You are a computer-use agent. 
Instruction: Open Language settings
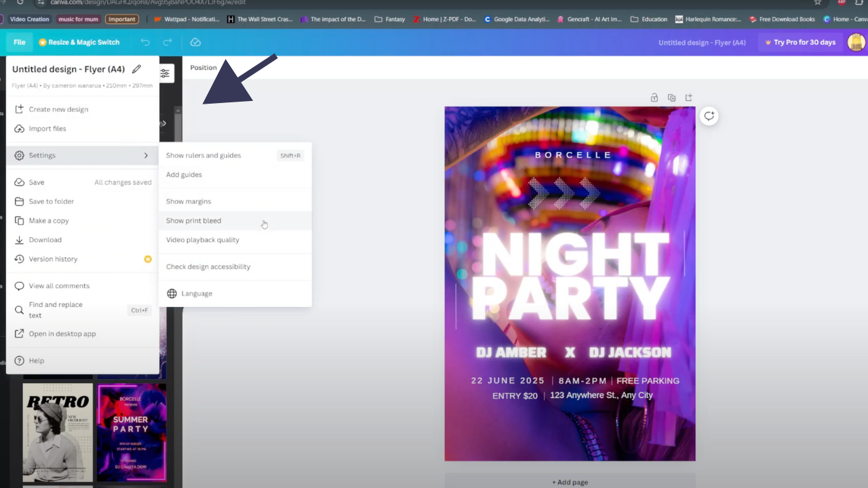(x=235, y=293)
